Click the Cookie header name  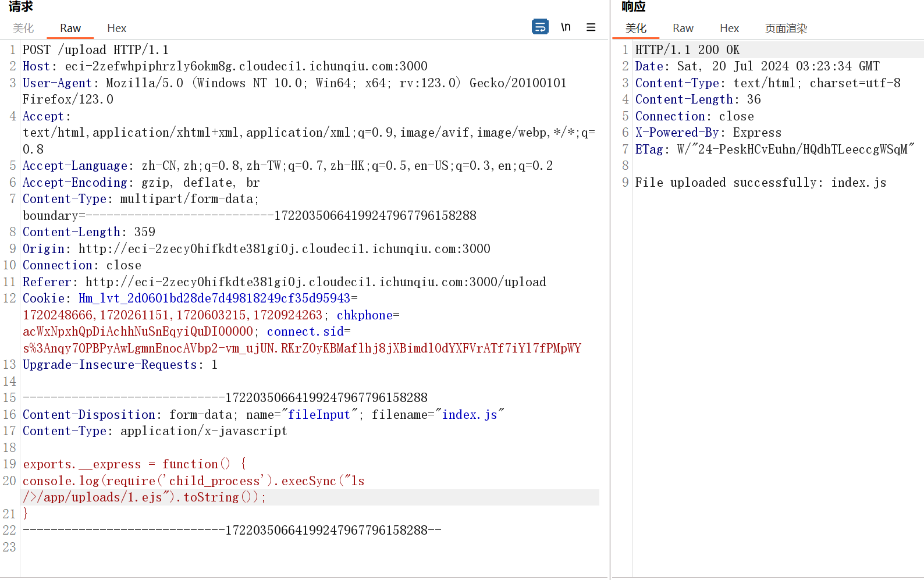click(x=43, y=298)
